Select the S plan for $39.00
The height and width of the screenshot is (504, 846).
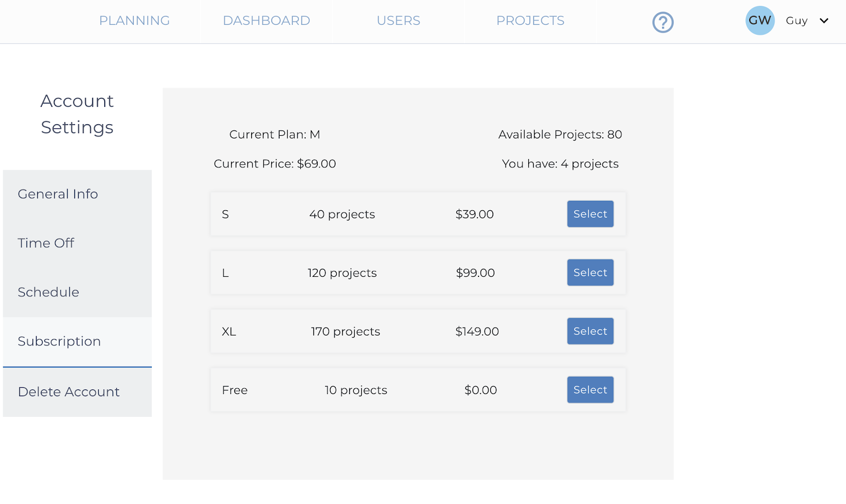pyautogui.click(x=590, y=214)
